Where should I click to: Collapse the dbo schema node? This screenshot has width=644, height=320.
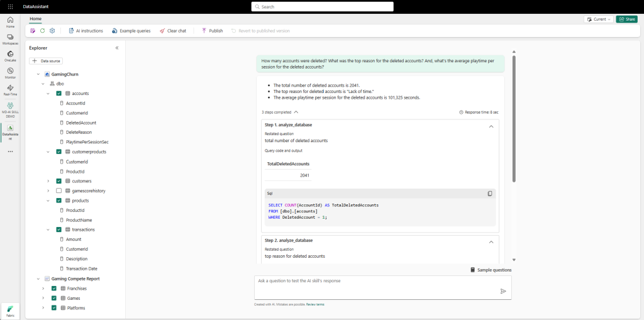[43, 84]
